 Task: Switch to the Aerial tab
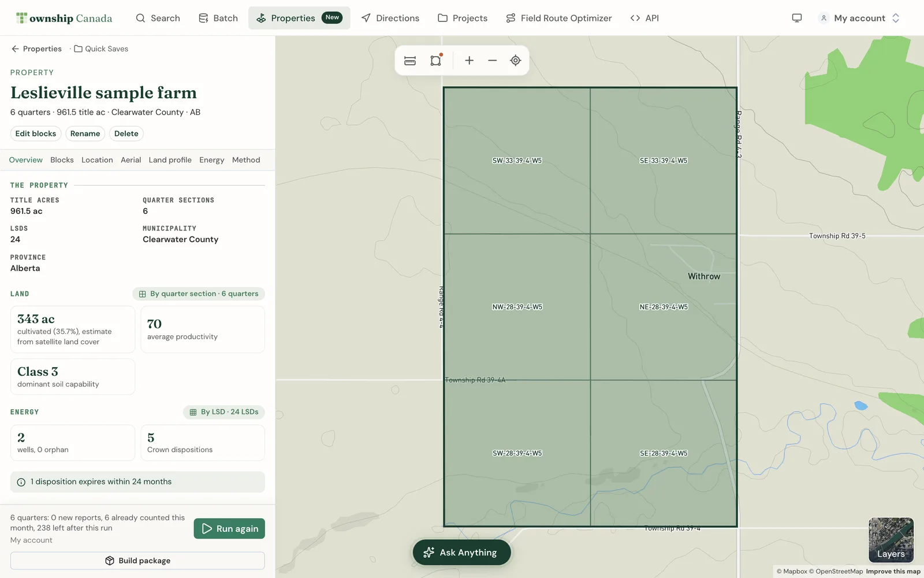pyautogui.click(x=131, y=160)
